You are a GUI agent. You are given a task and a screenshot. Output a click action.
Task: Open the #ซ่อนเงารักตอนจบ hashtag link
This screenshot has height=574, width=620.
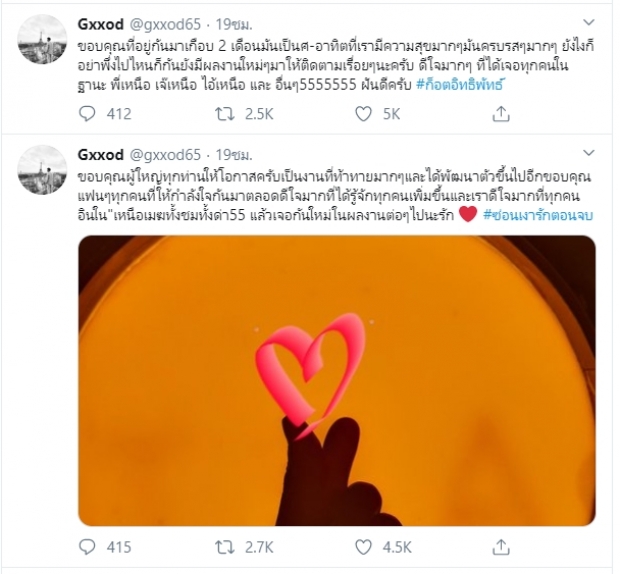538,215
